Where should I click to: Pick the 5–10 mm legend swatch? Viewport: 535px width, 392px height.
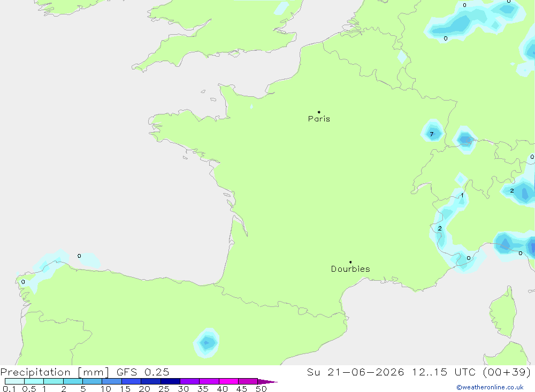pos(93,381)
